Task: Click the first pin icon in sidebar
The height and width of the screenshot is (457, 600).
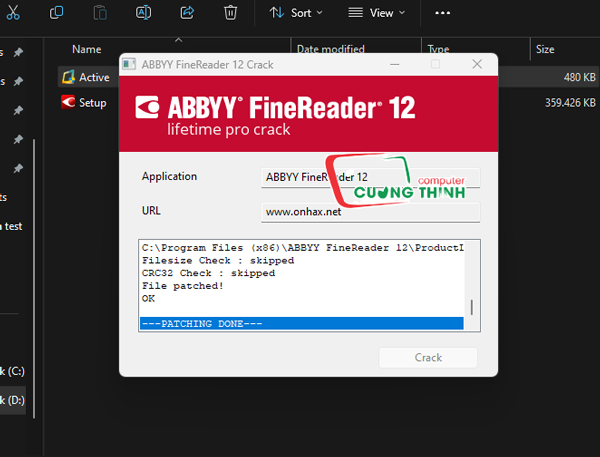Action: [18, 52]
